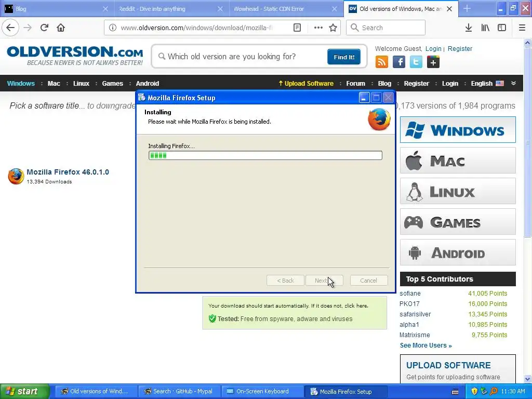532x399 pixels.
Task: Open Forum in navigation bar
Action: pyautogui.click(x=355, y=84)
